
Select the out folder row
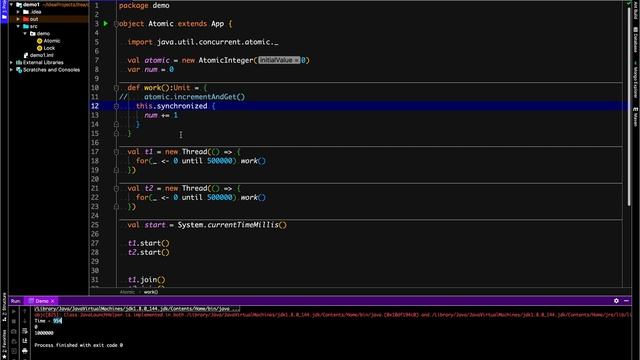tap(48, 19)
